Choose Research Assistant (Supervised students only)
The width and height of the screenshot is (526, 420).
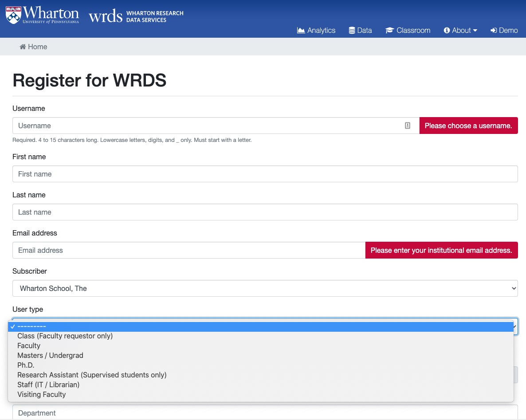(261, 375)
